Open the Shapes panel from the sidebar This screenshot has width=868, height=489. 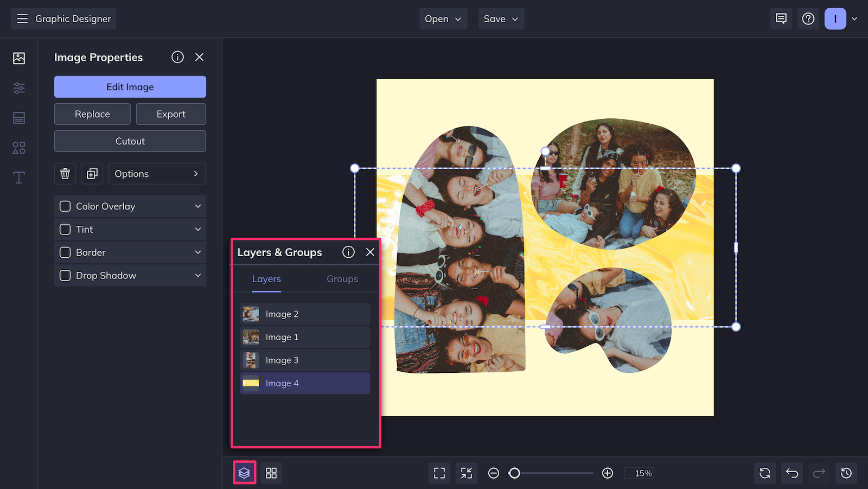[18, 148]
